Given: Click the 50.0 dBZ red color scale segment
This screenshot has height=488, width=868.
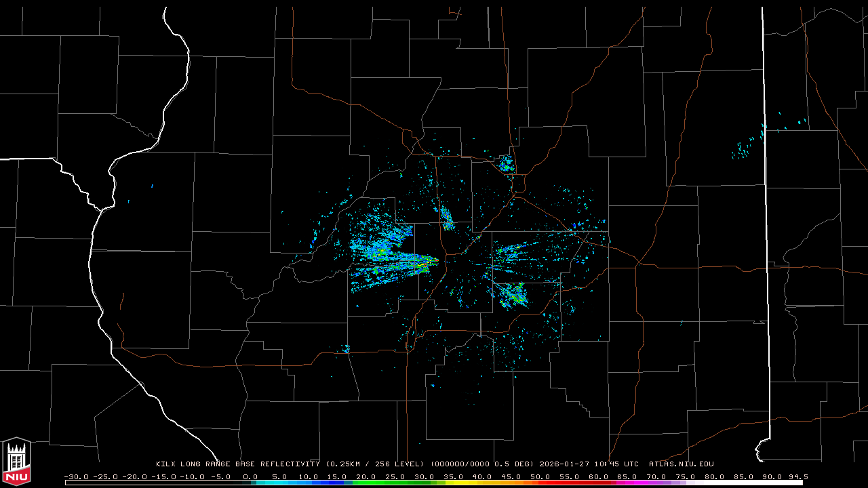Looking at the screenshot, I should coord(540,483).
